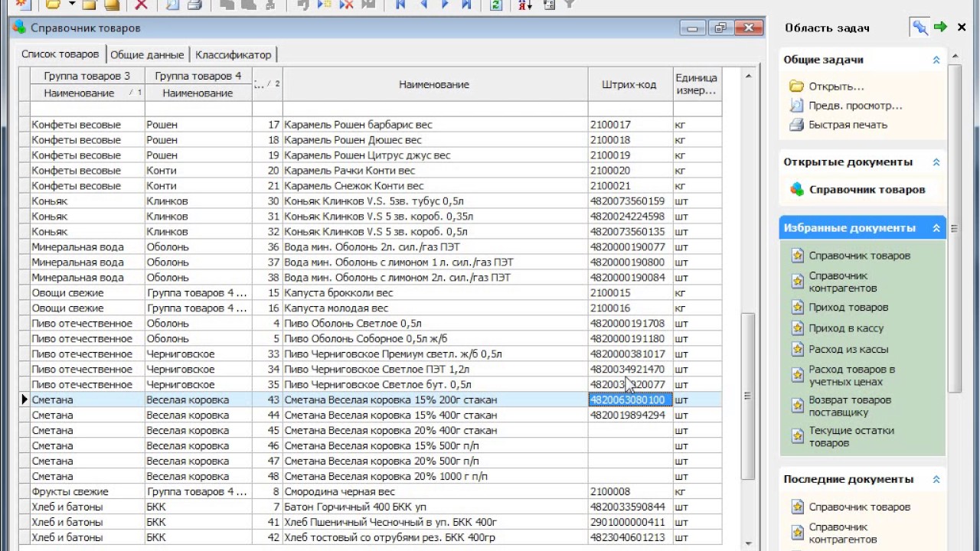Go to first record with toolbar arrow

click(x=400, y=5)
